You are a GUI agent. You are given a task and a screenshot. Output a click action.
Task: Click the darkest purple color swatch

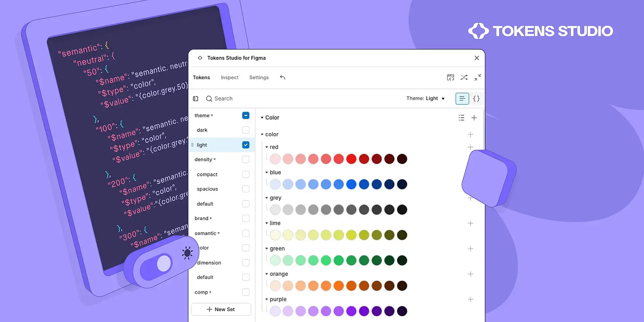coord(402,311)
